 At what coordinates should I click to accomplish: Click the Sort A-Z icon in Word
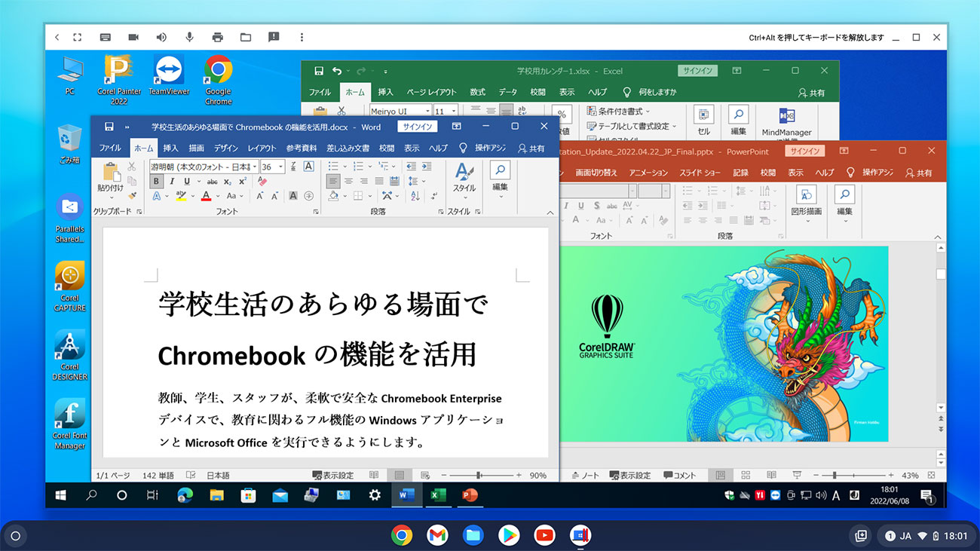415,196
